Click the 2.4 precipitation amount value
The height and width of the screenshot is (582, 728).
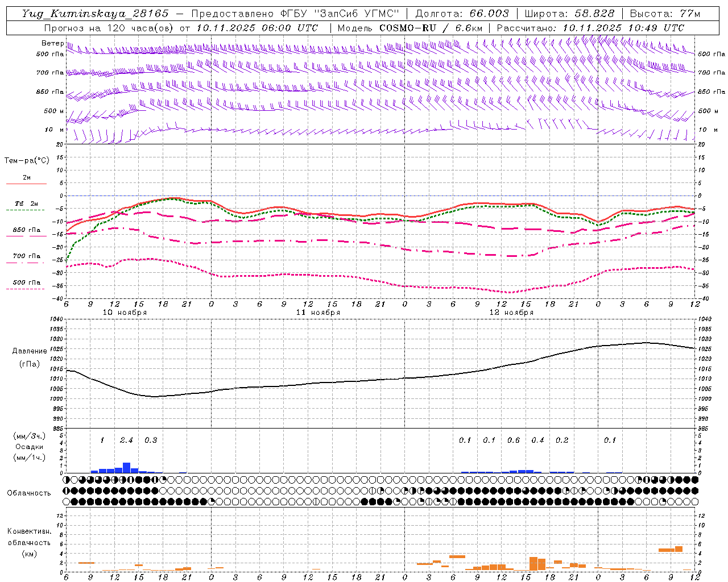126,440
